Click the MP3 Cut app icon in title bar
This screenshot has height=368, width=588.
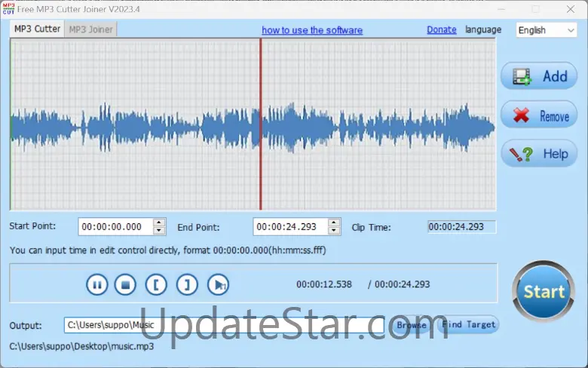tap(8, 9)
